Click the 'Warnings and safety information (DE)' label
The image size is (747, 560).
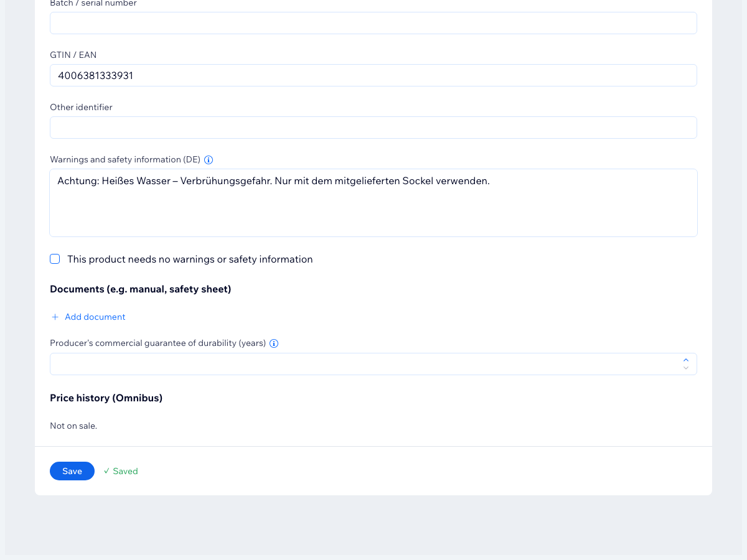125,159
